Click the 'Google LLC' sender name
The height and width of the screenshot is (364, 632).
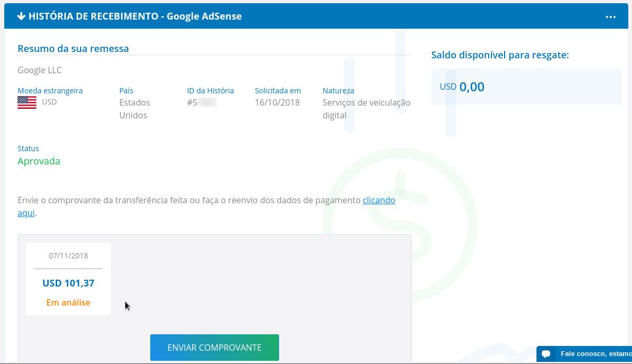(39, 70)
